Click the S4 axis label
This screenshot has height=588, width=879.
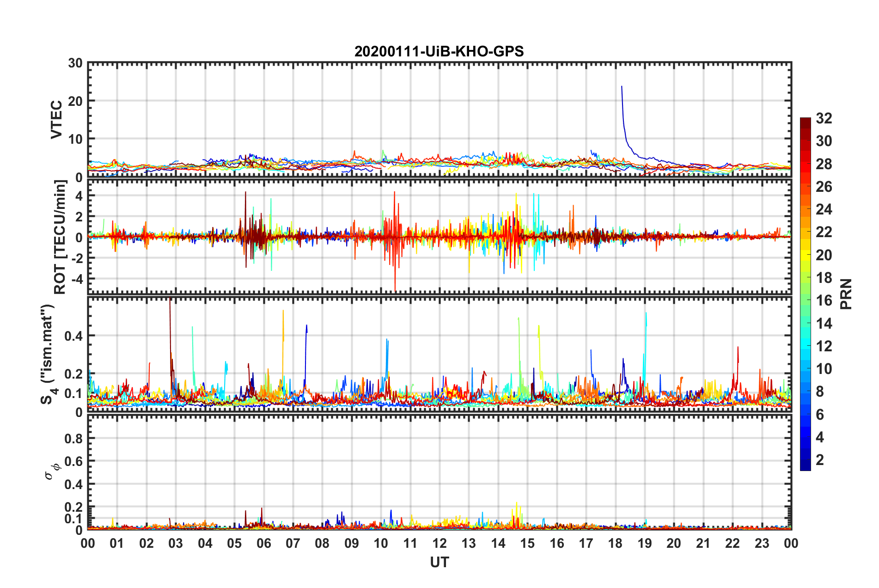click(x=48, y=354)
